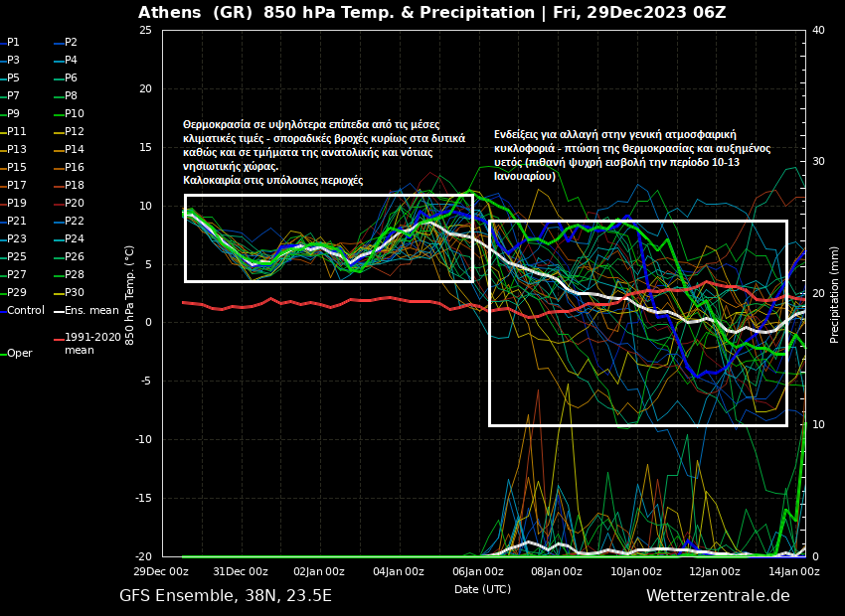Click the 10Jan 00z date axis label
The image size is (845, 616).
click(635, 571)
